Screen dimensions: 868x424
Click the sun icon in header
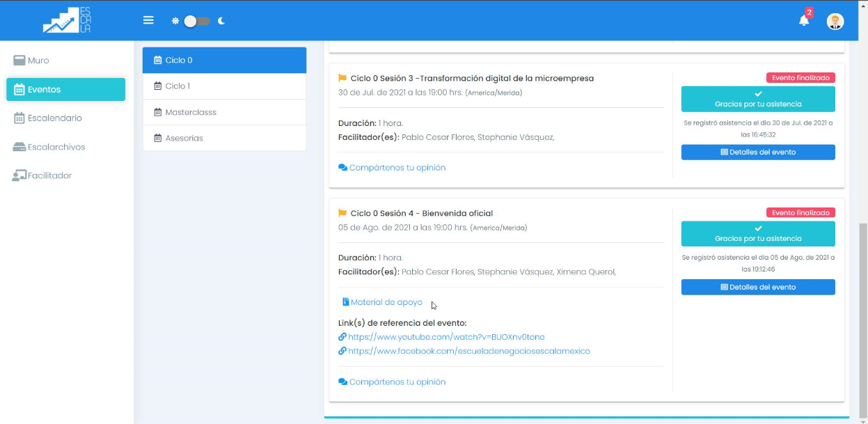175,21
